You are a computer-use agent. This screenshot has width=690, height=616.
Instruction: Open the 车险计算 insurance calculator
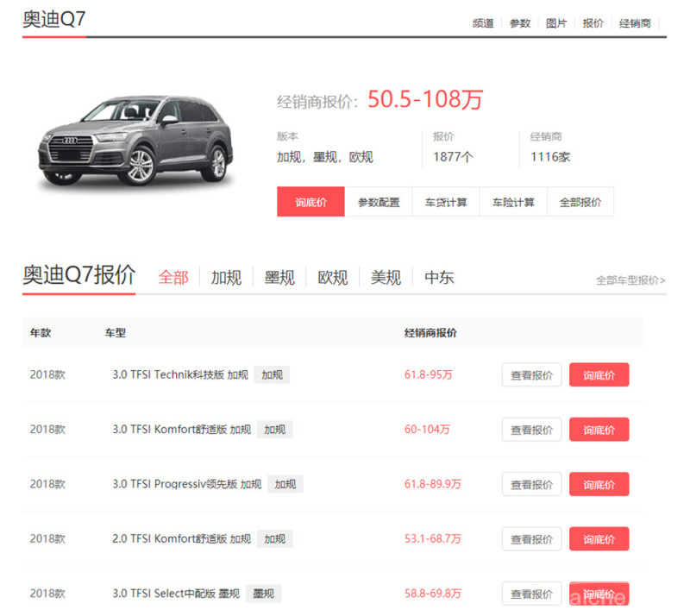[x=513, y=202]
